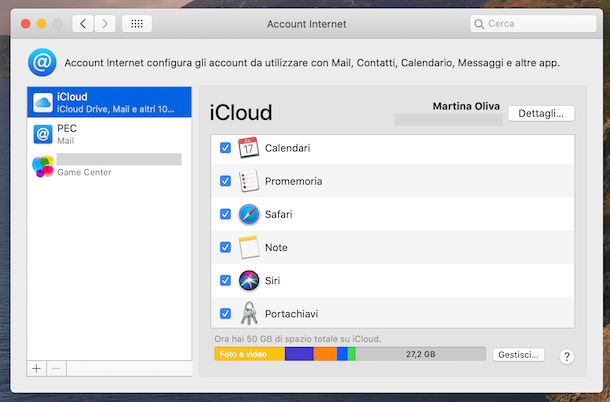610x402 pixels.
Task: Untick the Note checkbox
Action: point(225,247)
